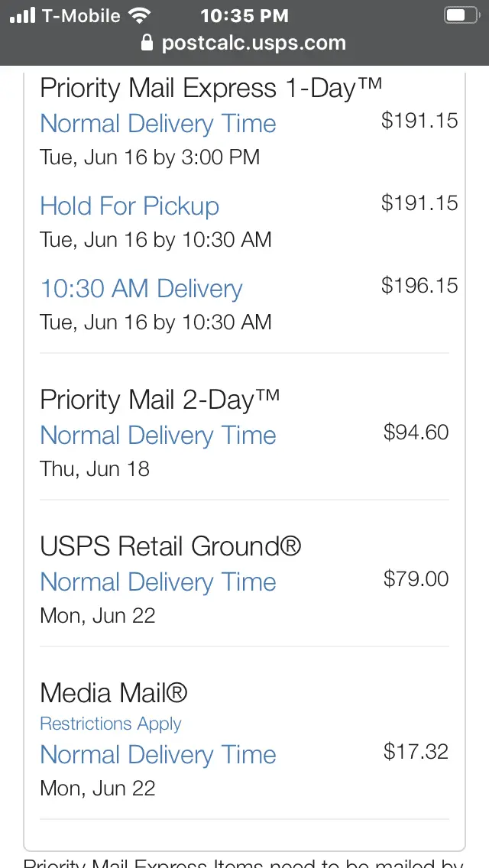Tap the 10:35 PM clock in status bar
Screen dimensions: 489x868
[244, 15]
